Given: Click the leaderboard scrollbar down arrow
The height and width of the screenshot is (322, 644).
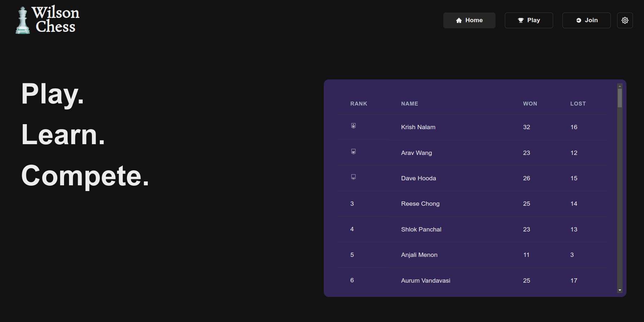Looking at the screenshot, I should point(620,291).
